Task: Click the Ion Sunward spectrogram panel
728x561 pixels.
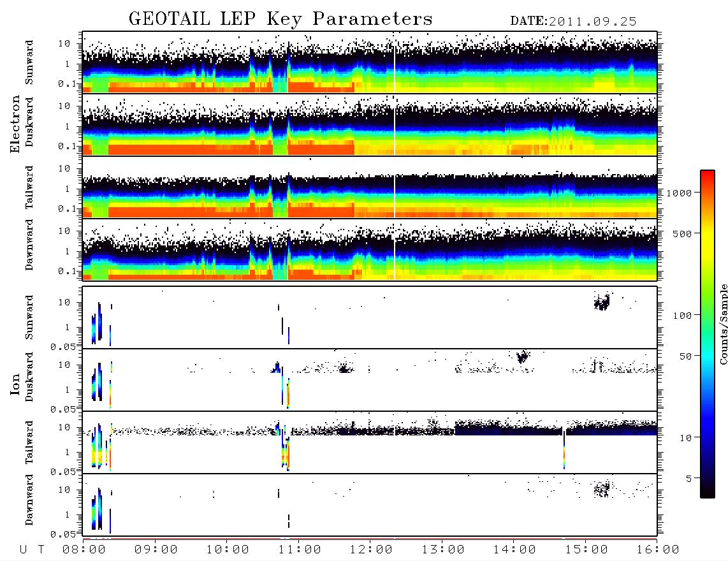Action: (x=370, y=317)
